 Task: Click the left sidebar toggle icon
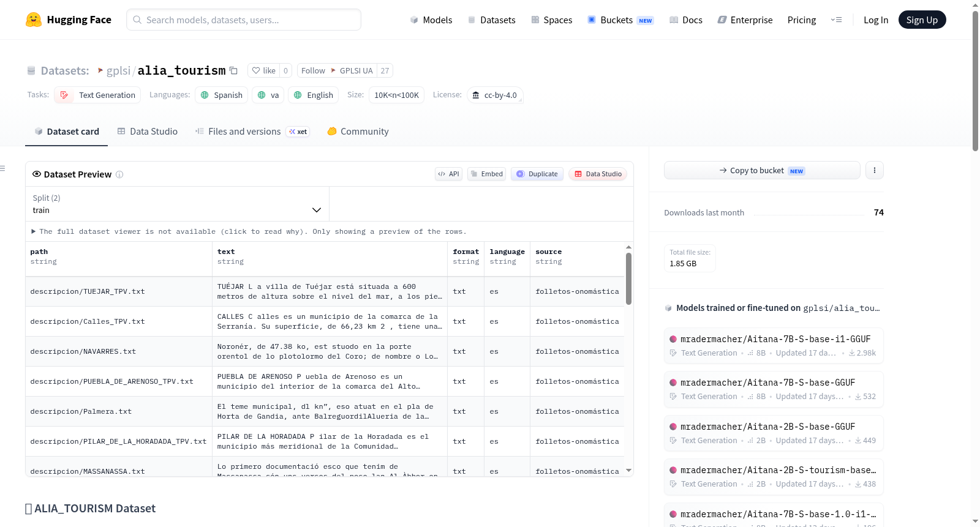pos(2,168)
